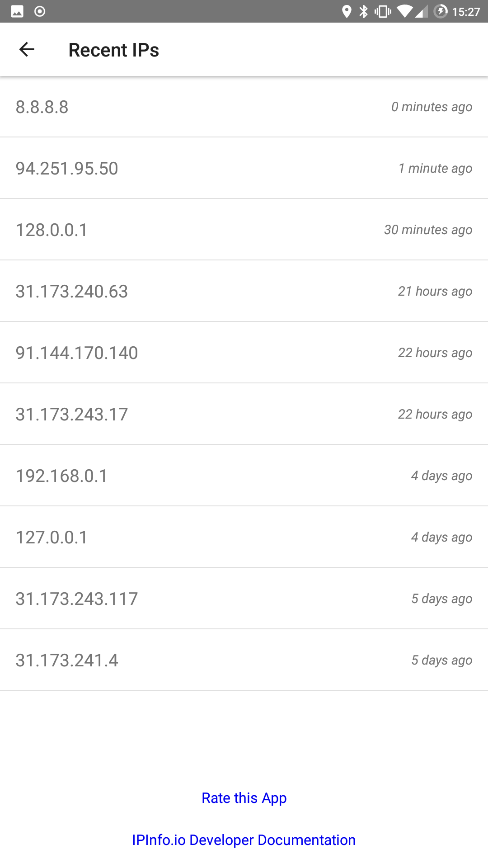Choose the 192.168.0.1 row
Image resolution: width=488 pixels, height=868 pixels.
tap(244, 476)
